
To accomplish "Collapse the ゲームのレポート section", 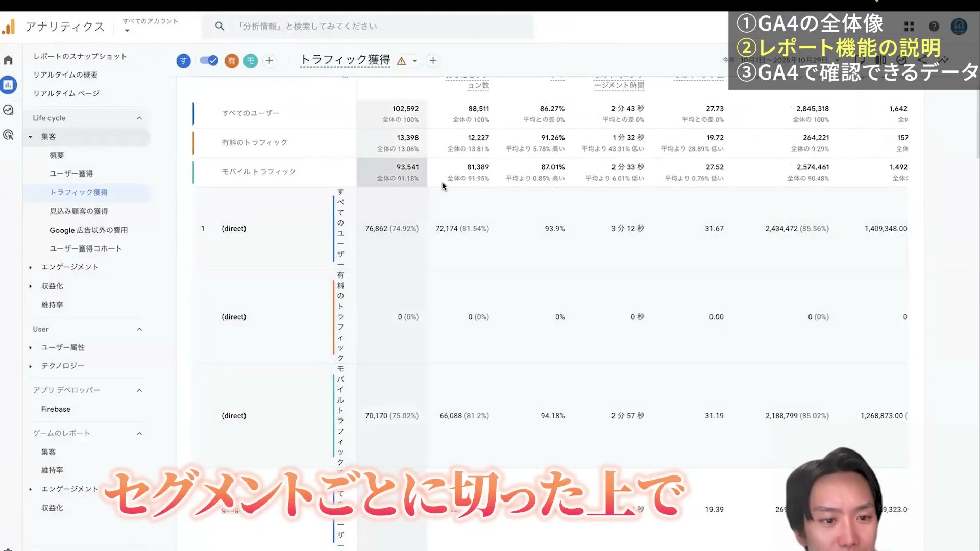I will pyautogui.click(x=139, y=433).
